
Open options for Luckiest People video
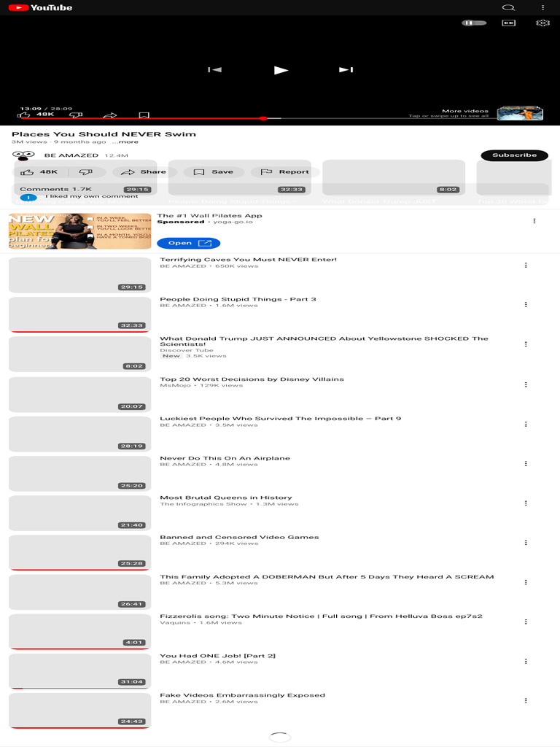tap(526, 425)
